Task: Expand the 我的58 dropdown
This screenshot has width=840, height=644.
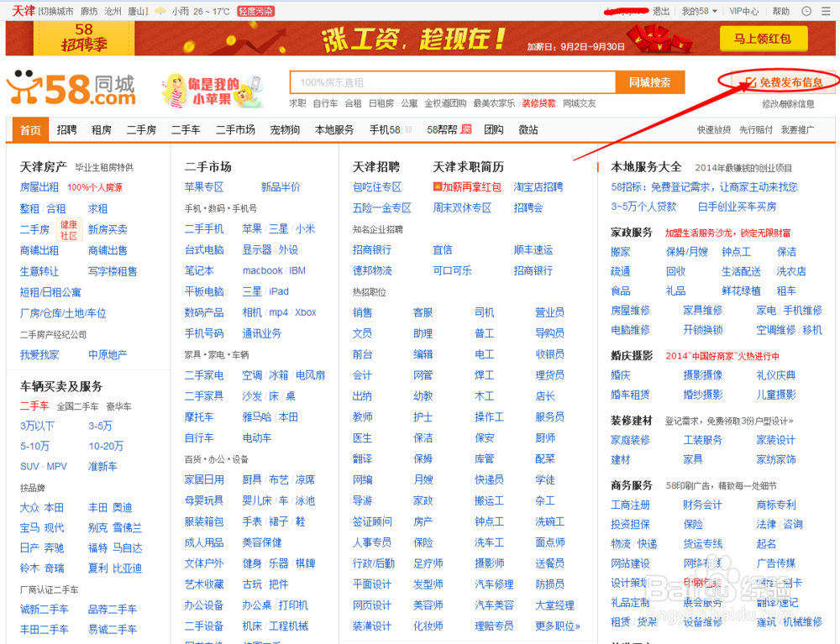Action: pos(699,11)
